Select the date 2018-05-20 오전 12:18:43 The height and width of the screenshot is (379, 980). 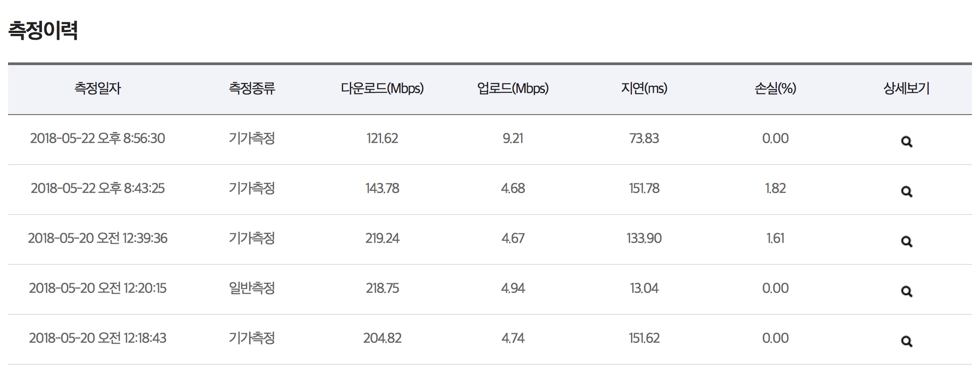[98, 338]
